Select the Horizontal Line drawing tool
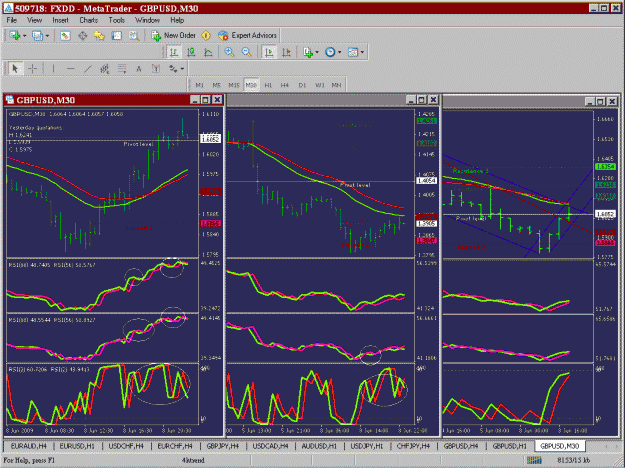 71,69
